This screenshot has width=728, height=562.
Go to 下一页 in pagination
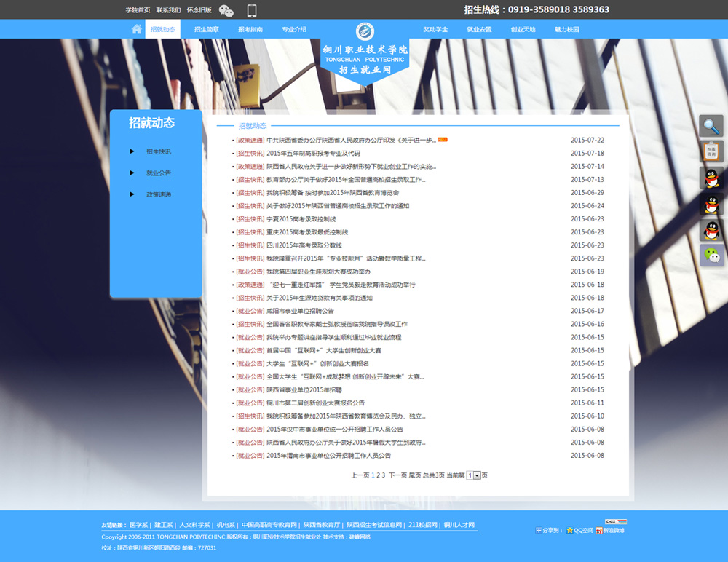tap(397, 475)
